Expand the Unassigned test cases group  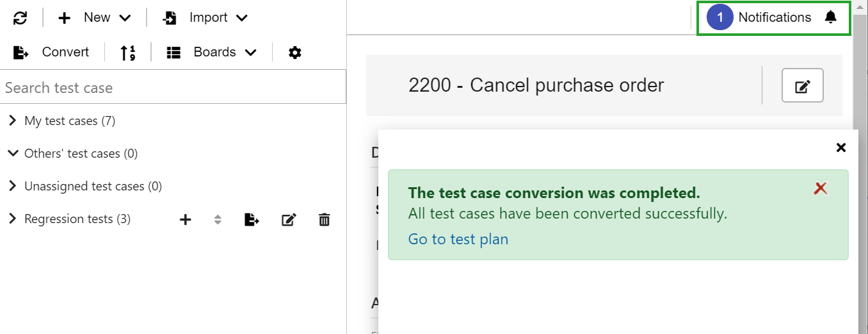coord(12,186)
